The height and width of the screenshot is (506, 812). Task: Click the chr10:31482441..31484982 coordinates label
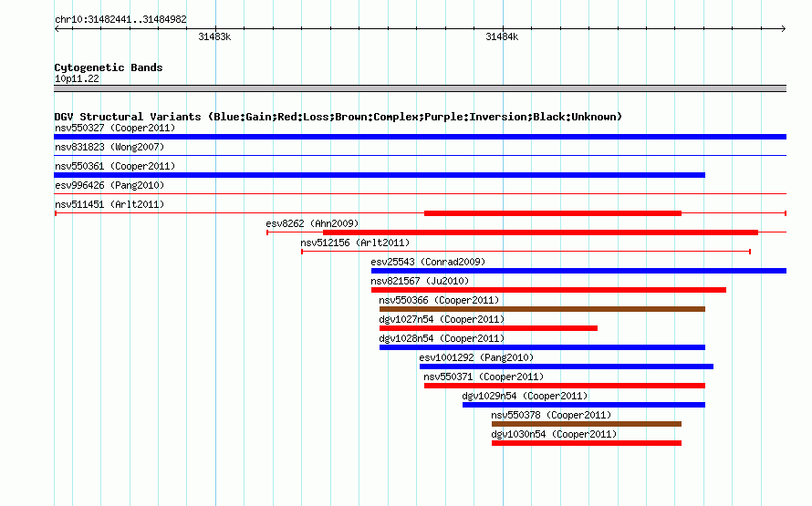click(x=120, y=20)
